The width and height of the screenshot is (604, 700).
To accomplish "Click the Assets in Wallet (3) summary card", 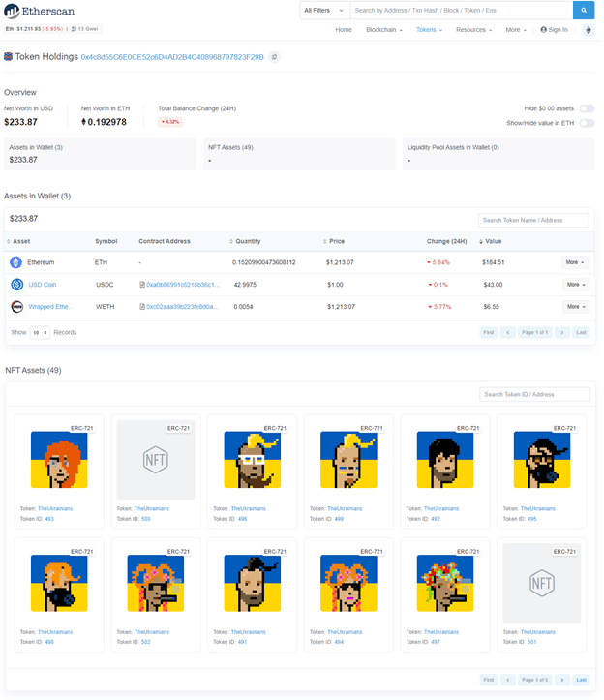I will pyautogui.click(x=101, y=155).
